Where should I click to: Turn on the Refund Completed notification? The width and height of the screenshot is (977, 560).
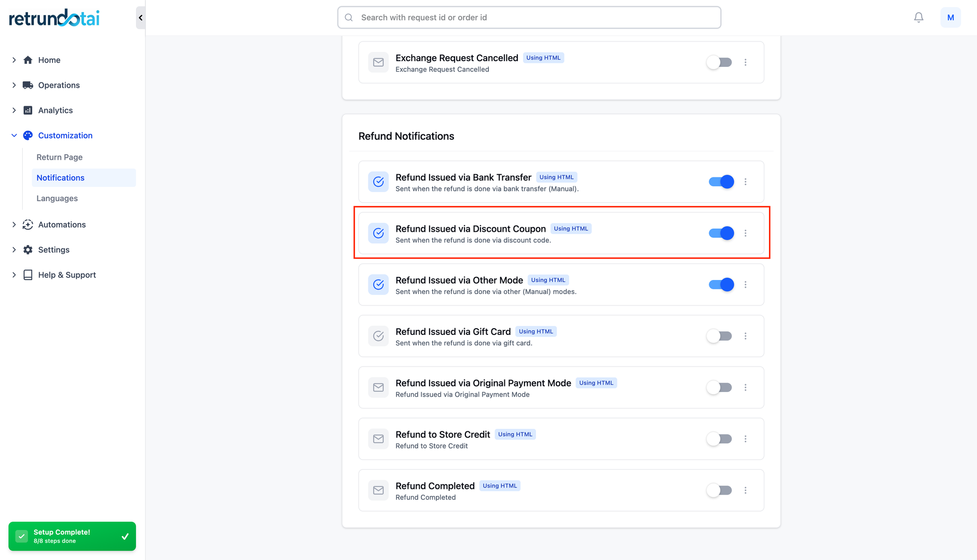point(719,490)
